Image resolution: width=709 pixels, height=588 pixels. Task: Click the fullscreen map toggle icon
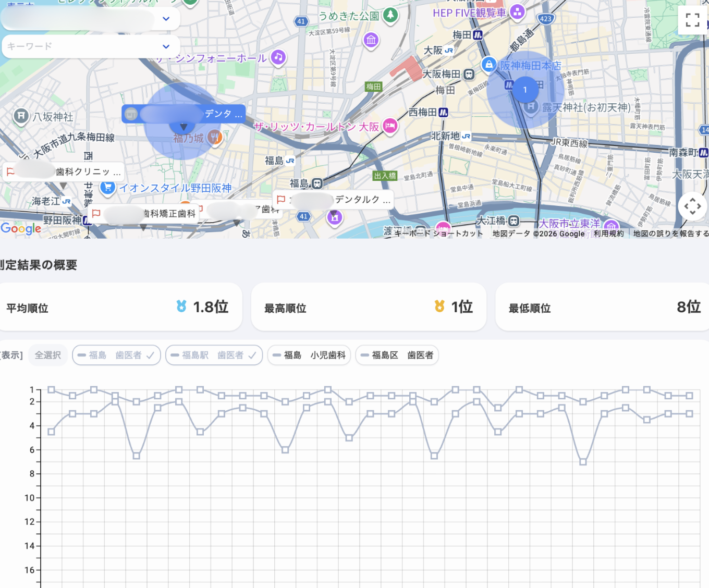point(692,20)
